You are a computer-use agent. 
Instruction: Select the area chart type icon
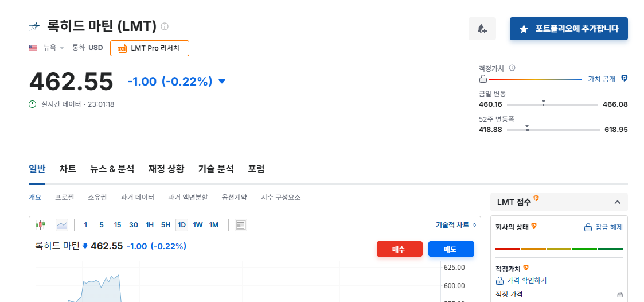[62, 225]
